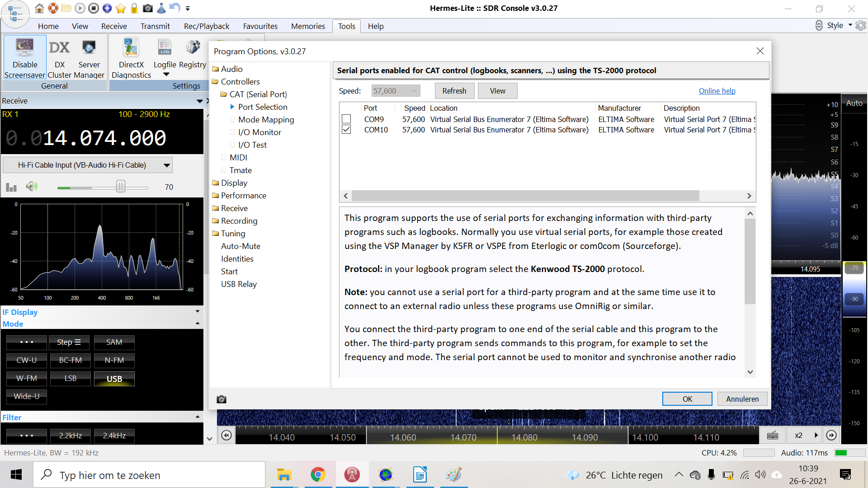Viewport: 868px width, 488px height.
Task: Click the camera icon in dialog footer
Action: [x=222, y=399]
